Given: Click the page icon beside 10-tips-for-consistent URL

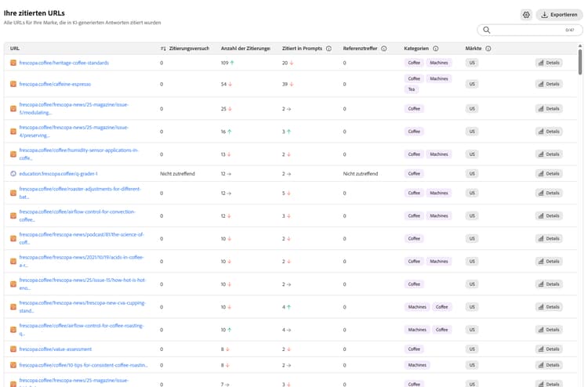Looking at the screenshot, I should (x=13, y=365).
